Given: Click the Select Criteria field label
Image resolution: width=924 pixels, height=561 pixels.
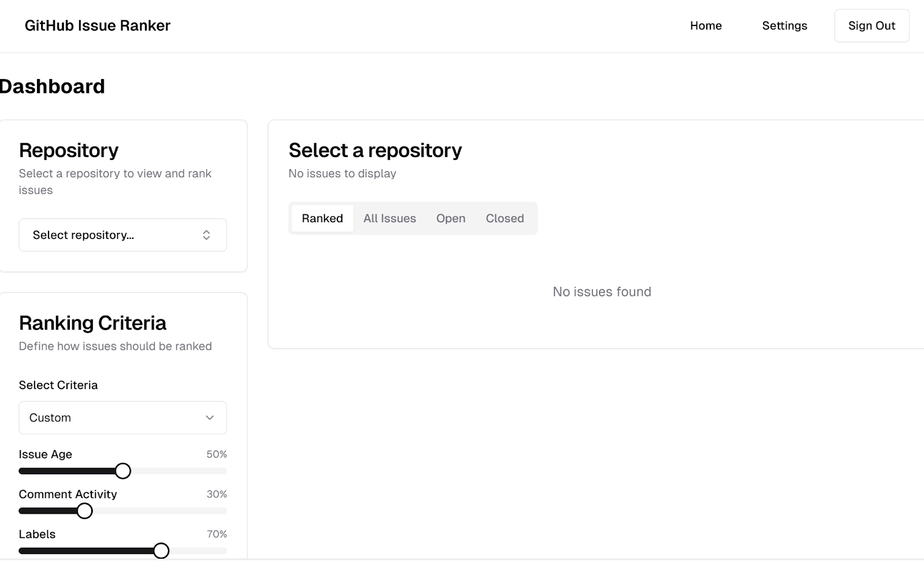Looking at the screenshot, I should point(58,385).
